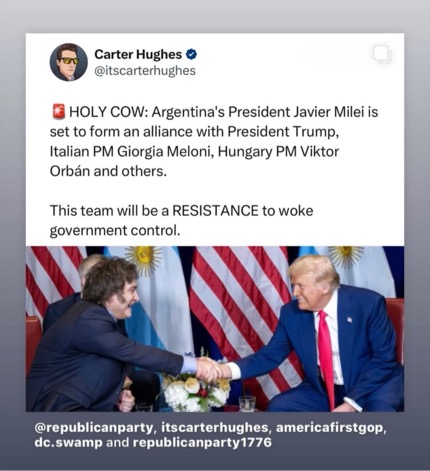The image size is (430, 471).
Task: Click the drinking glass beside the flowers
Action: [x=247, y=403]
